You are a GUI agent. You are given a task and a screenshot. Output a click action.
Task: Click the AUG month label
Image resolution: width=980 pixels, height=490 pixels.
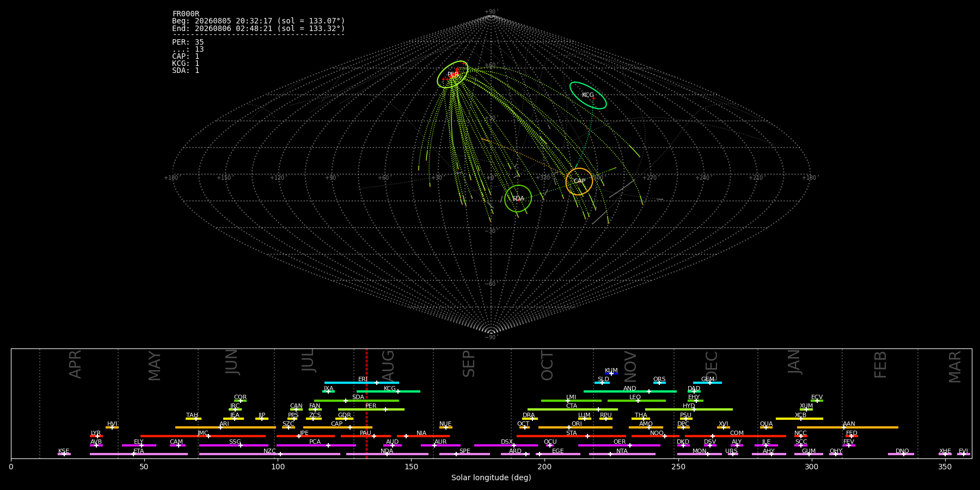point(388,364)
